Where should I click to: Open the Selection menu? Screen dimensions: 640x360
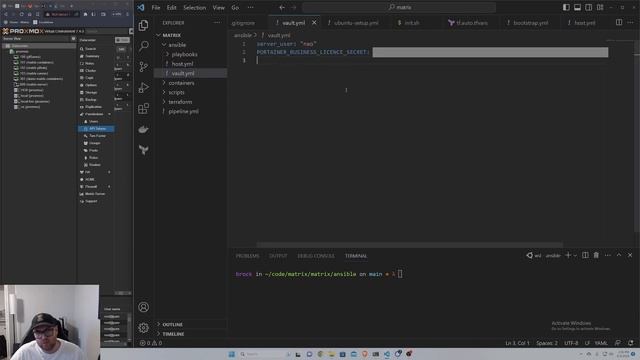(x=195, y=7)
